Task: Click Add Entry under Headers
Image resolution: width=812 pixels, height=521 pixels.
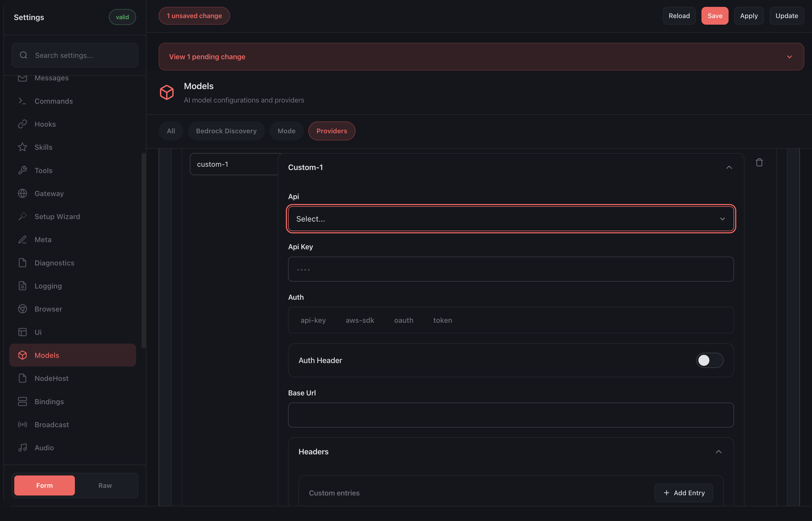Action: click(x=684, y=493)
